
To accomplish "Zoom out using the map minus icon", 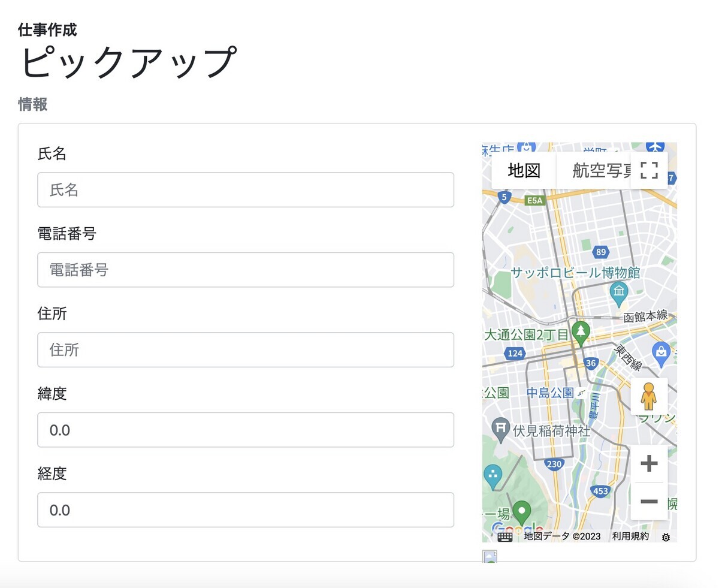I will (x=649, y=502).
